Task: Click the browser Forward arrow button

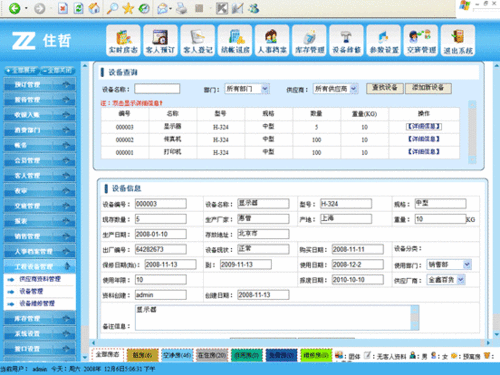Action: tap(39, 8)
